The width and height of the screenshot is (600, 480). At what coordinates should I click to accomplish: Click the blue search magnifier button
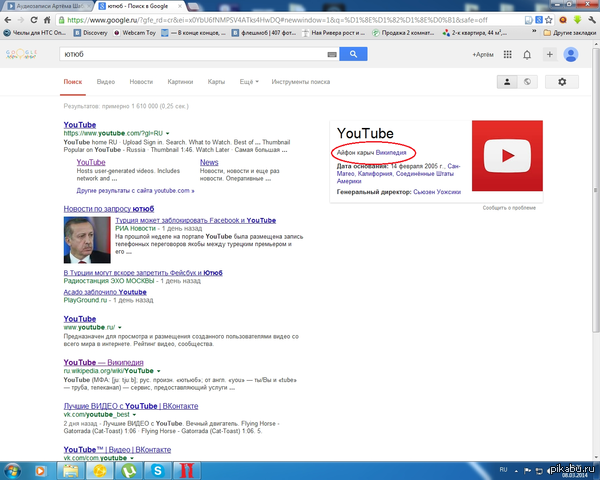click(353, 54)
